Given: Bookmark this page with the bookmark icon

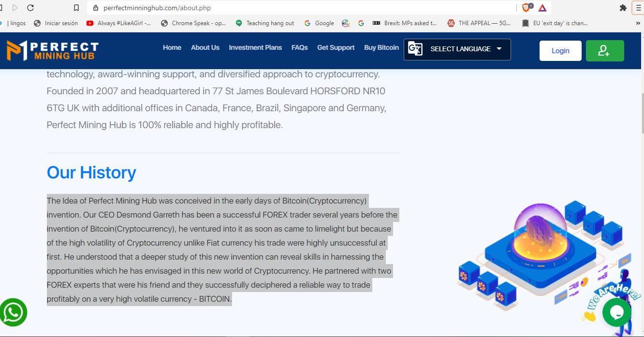Looking at the screenshot, I should click(76, 8).
